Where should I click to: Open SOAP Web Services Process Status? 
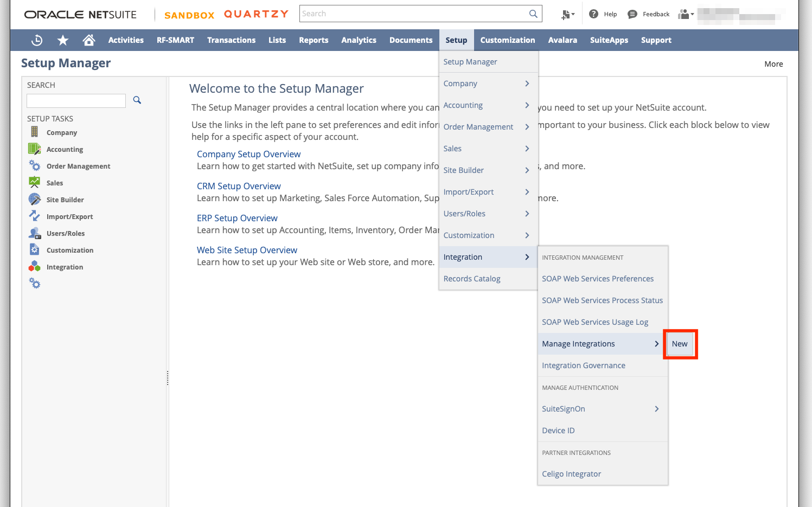pyautogui.click(x=603, y=300)
